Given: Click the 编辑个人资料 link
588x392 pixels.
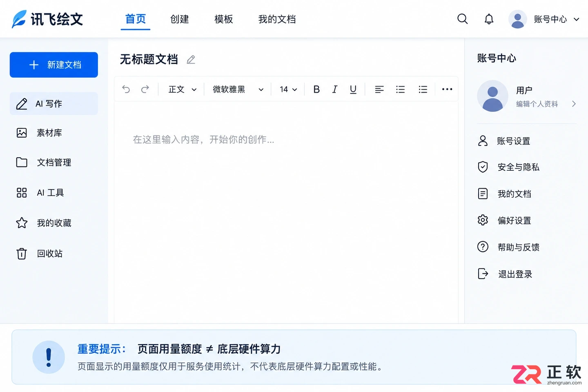Looking at the screenshot, I should (x=537, y=104).
